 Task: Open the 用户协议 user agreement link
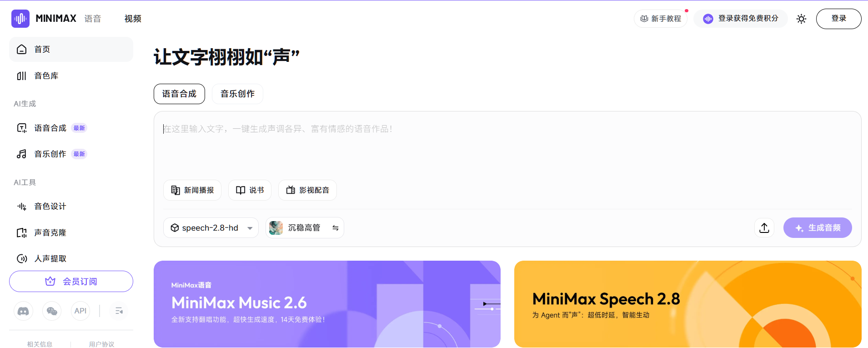click(x=101, y=344)
